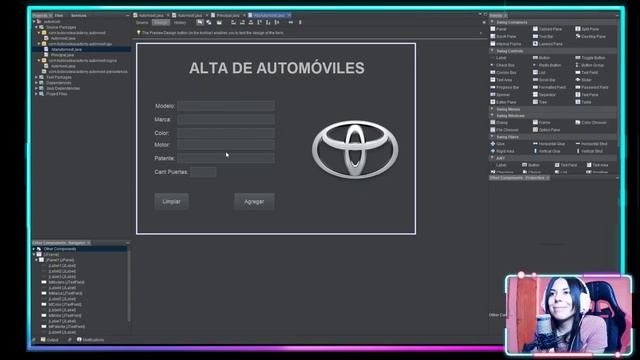Click the Modelo text field

[x=226, y=106]
